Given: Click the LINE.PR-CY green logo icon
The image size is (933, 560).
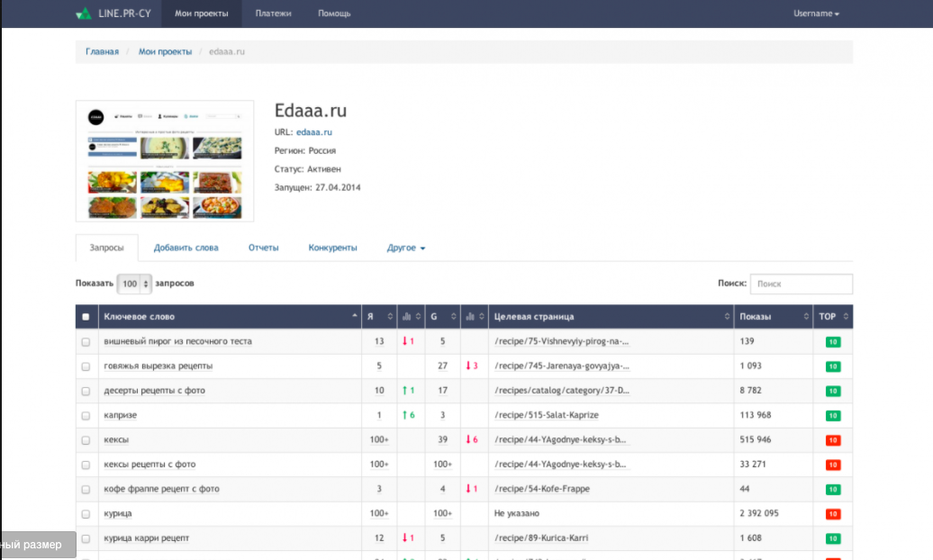Looking at the screenshot, I should coord(83,14).
